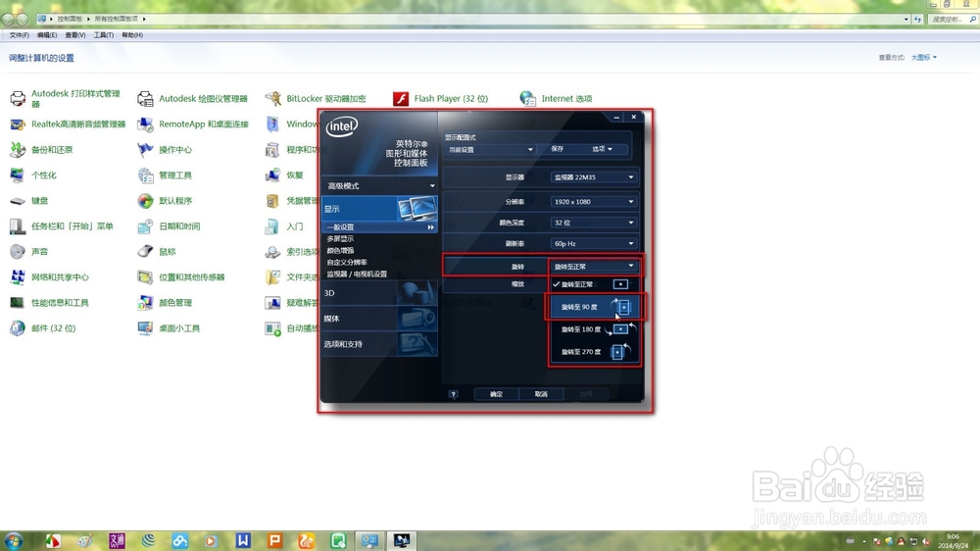Screen dimensions: 980x551
Task: Open the Flash Player (32 位) icon
Action: (x=401, y=98)
